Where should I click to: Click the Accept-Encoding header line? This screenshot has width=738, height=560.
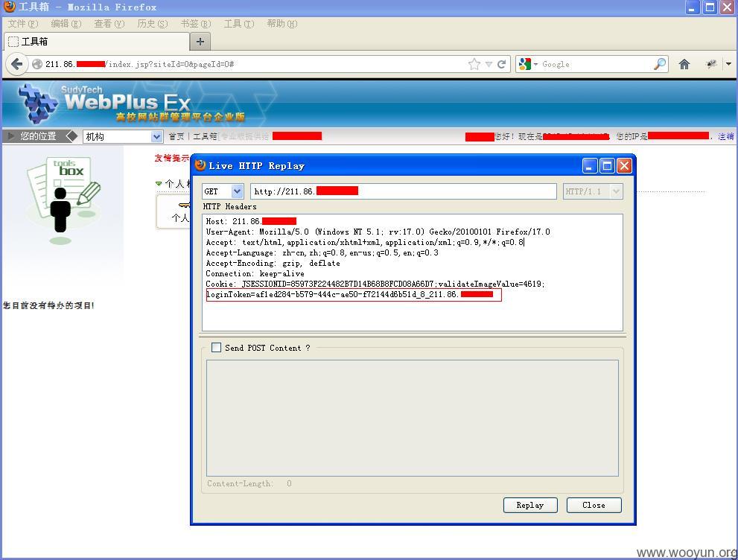tap(273, 263)
